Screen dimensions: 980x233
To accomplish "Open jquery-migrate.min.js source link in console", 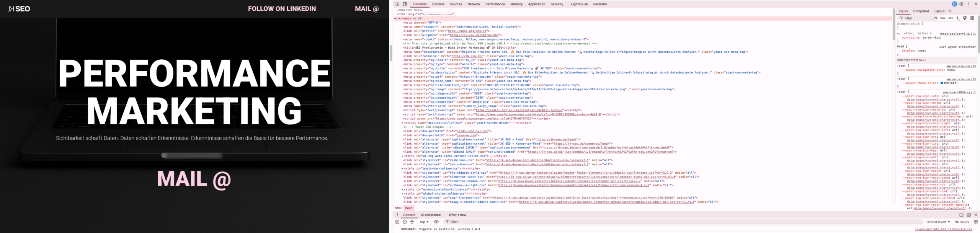I will pos(943,229).
